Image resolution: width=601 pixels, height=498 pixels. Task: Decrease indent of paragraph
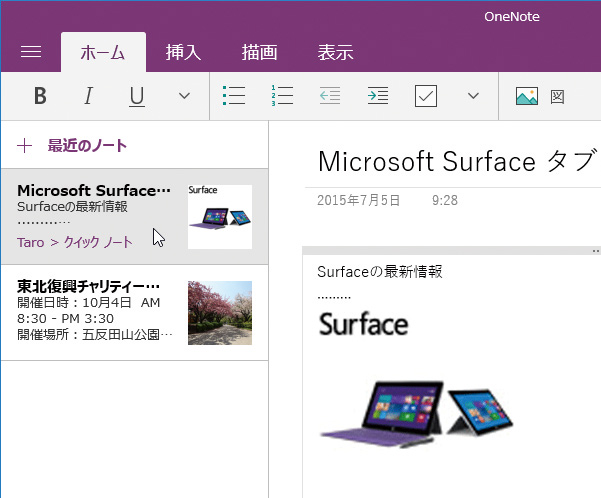coord(330,95)
